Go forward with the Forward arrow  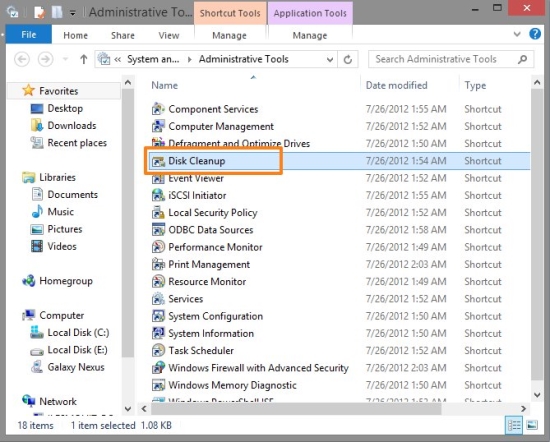tap(45, 59)
